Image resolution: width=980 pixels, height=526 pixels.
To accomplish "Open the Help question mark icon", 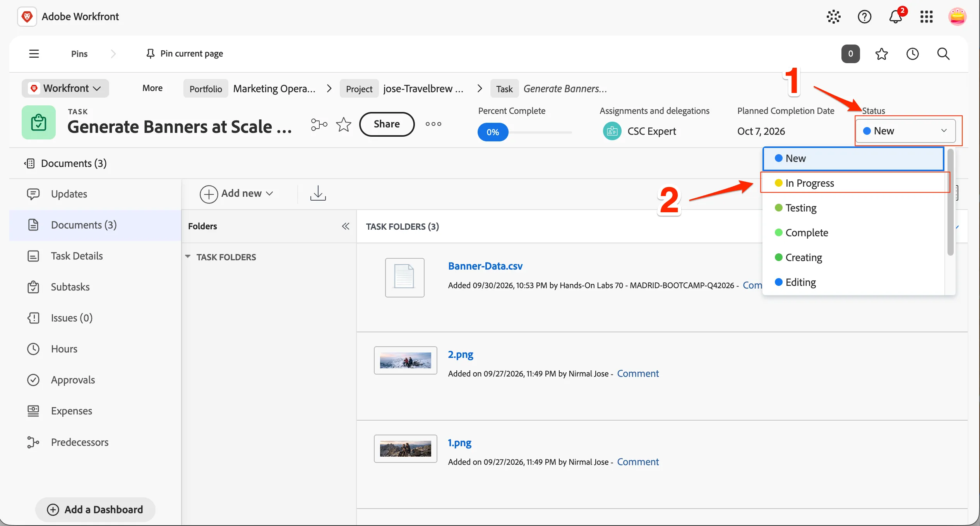I will pos(864,17).
